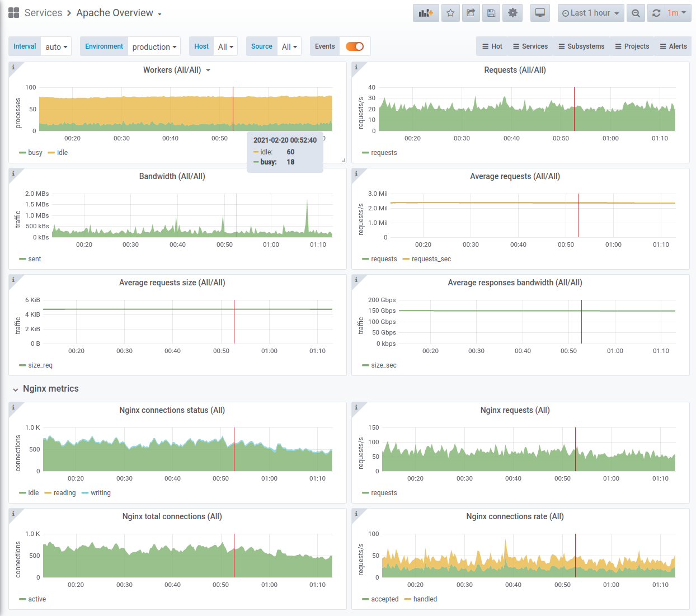Click the idle legend color line in Workers
This screenshot has width=696, height=616.
51,153
